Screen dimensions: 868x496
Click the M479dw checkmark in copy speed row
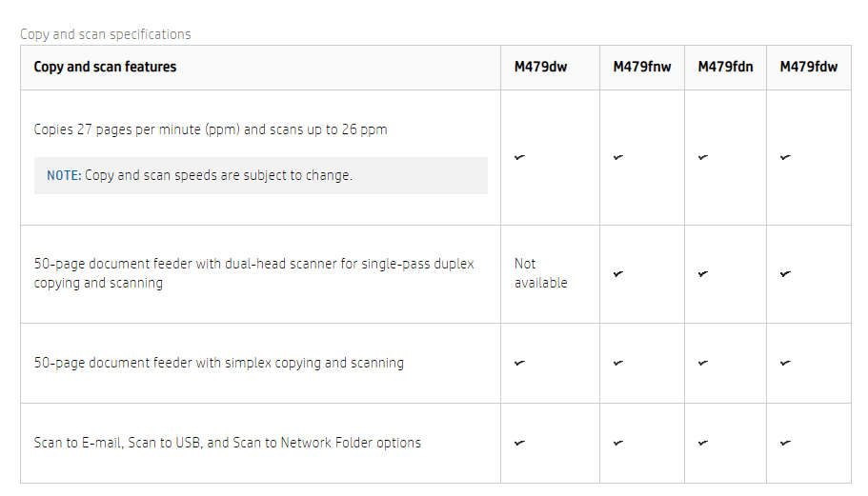tap(519, 158)
